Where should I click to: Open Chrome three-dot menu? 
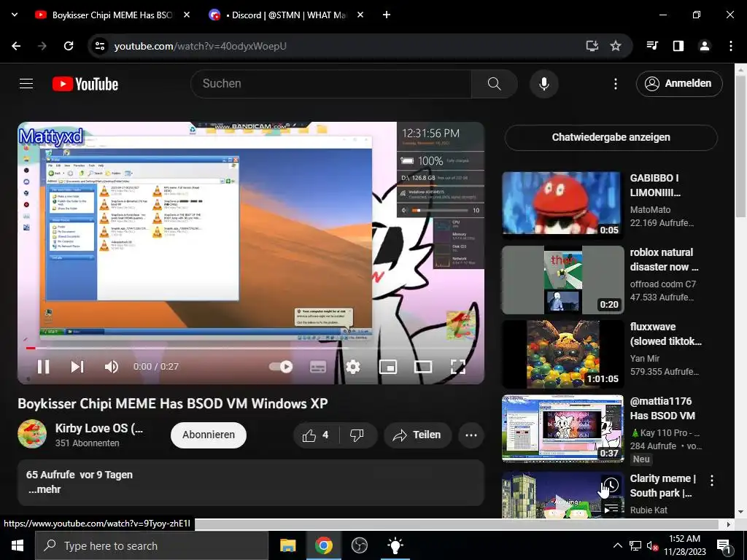tap(730, 46)
